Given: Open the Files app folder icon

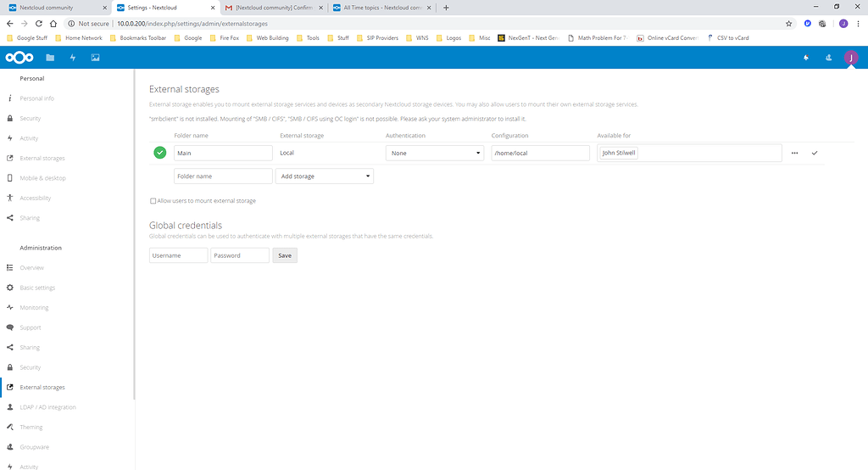Looking at the screenshot, I should (50, 58).
